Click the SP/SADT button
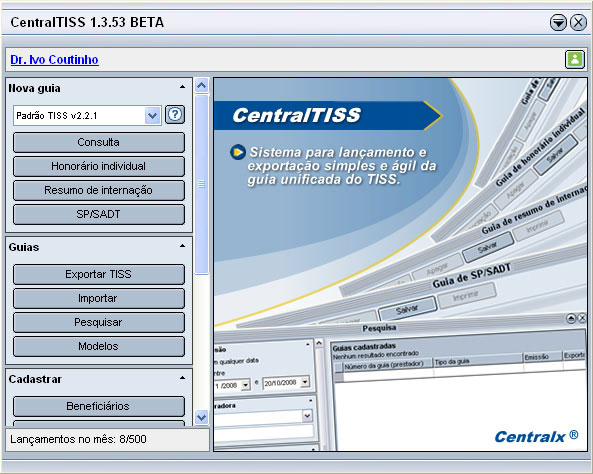This screenshot has height=474, width=593. point(99,214)
